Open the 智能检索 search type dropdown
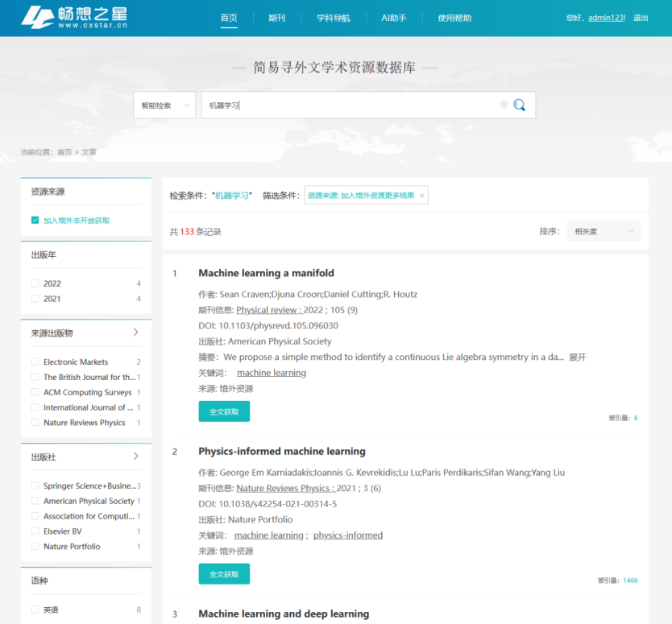Image resolution: width=672 pixels, height=624 pixels. [x=164, y=105]
